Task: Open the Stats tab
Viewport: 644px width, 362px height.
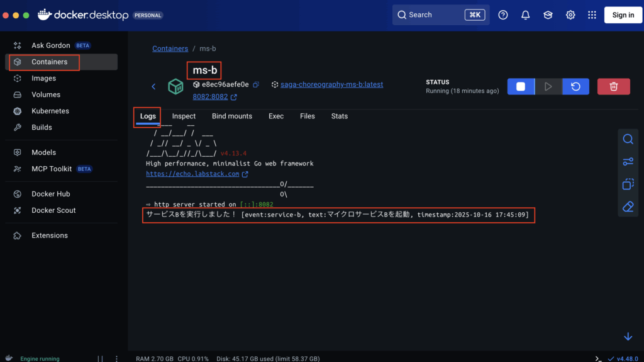Action: 339,116
